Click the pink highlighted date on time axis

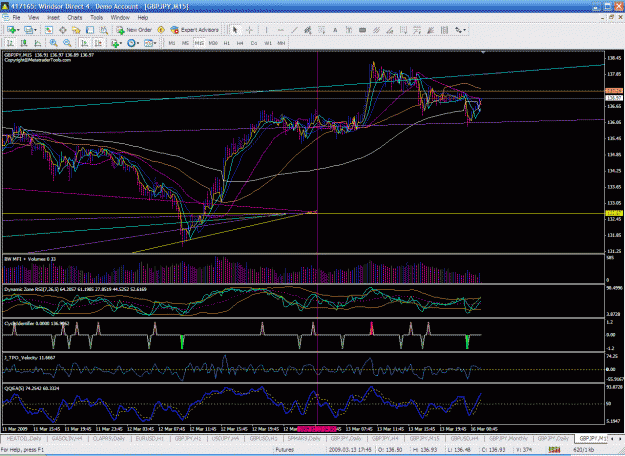pyautogui.click(x=317, y=429)
